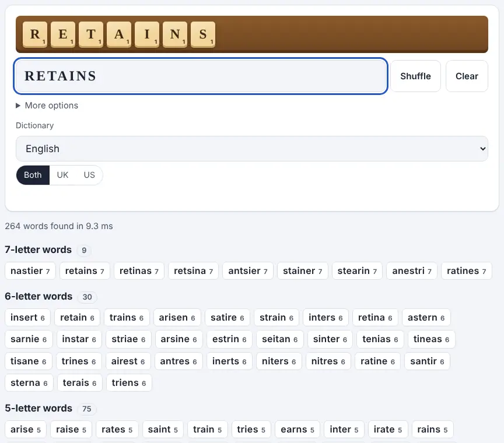Click the E letter tile
Screen dimensions: 504x443
63,34
